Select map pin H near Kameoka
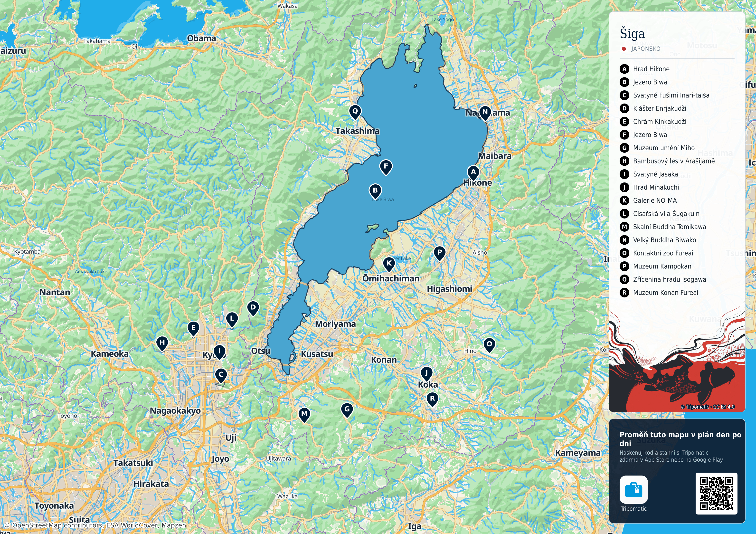 click(162, 343)
